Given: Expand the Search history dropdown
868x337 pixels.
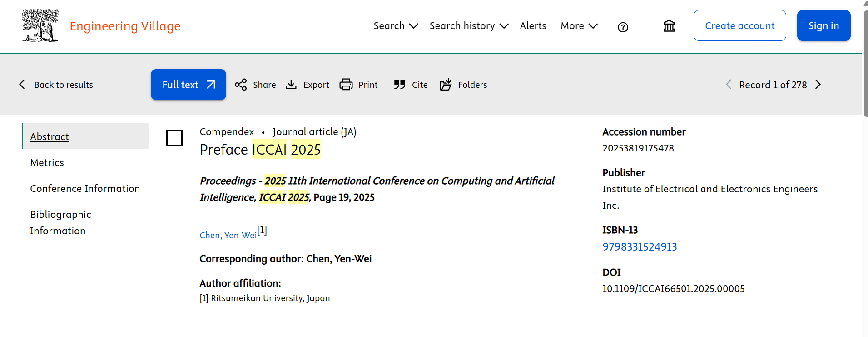Looking at the screenshot, I should click(x=469, y=26).
